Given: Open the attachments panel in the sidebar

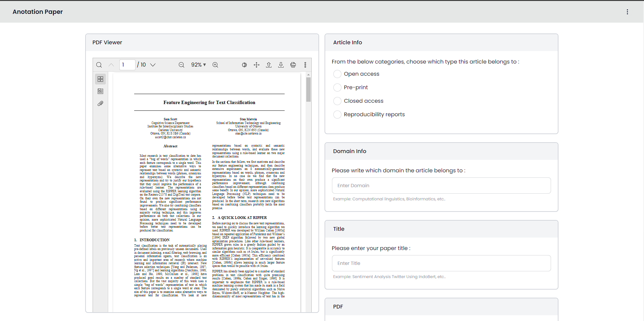Looking at the screenshot, I should pos(100,103).
